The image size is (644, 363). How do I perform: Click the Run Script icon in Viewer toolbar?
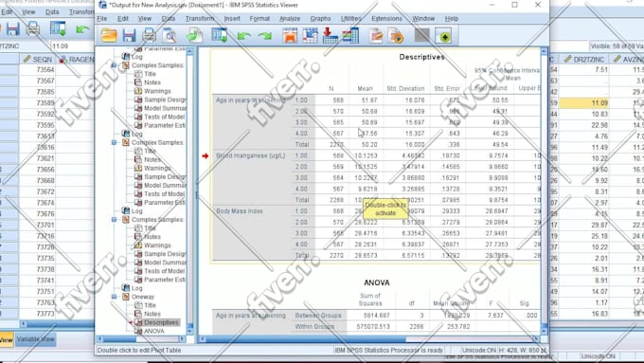click(396, 36)
